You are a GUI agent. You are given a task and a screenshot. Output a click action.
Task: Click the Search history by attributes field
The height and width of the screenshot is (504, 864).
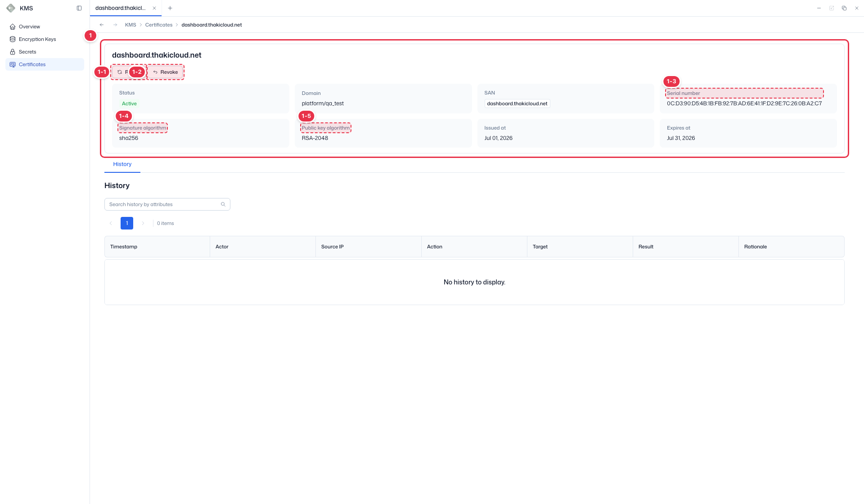point(167,204)
